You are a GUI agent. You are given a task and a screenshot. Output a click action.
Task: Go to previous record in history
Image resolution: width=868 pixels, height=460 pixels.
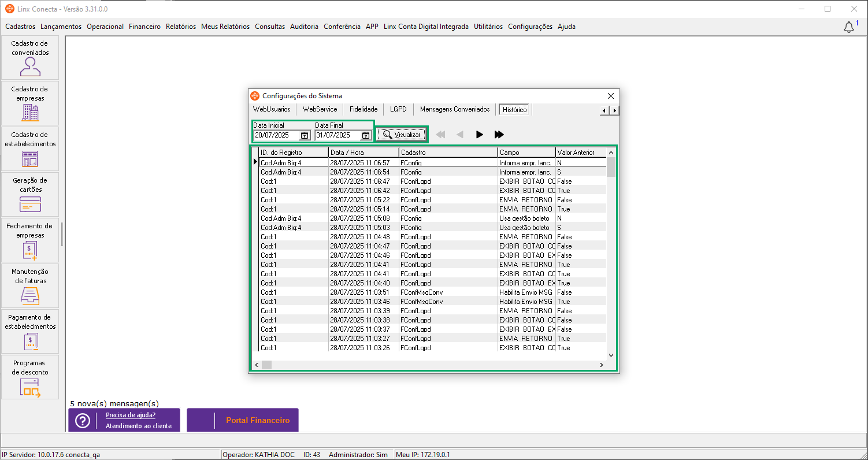(x=460, y=135)
